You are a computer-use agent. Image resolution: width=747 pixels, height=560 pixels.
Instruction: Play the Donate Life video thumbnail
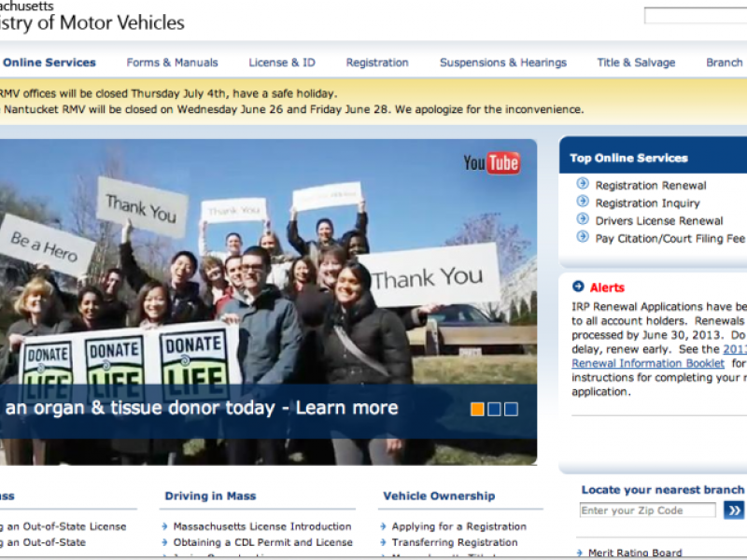point(268,301)
